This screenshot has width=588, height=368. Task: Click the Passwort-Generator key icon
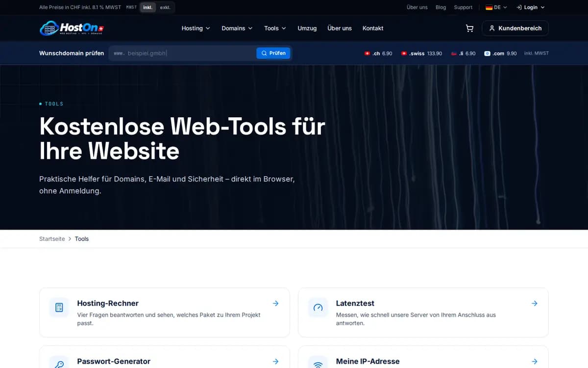coord(59,363)
